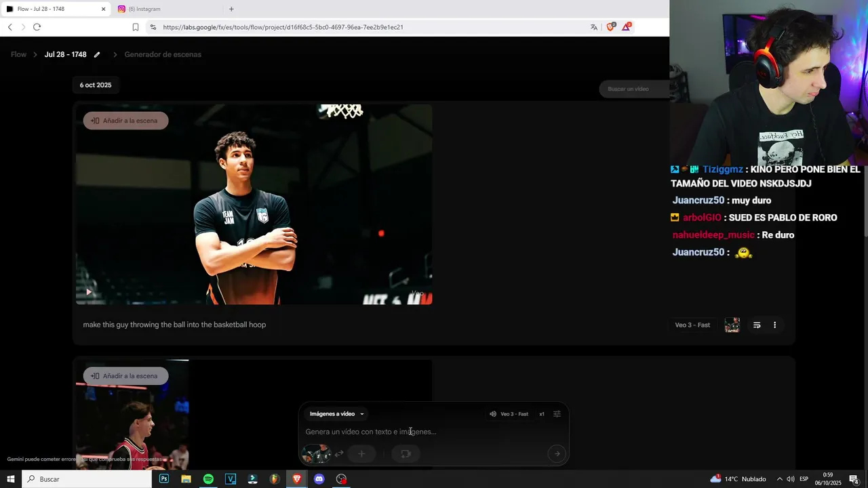Screen dimensions: 868x488
Task: Open the 14°C Nublado weather widget
Action: click(738, 479)
